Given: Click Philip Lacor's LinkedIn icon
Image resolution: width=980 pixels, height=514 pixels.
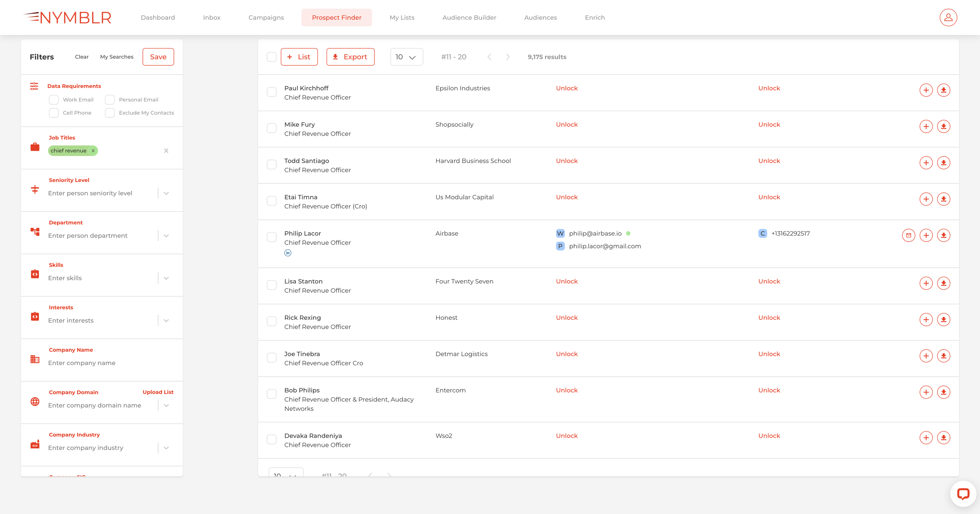Looking at the screenshot, I should pos(288,253).
